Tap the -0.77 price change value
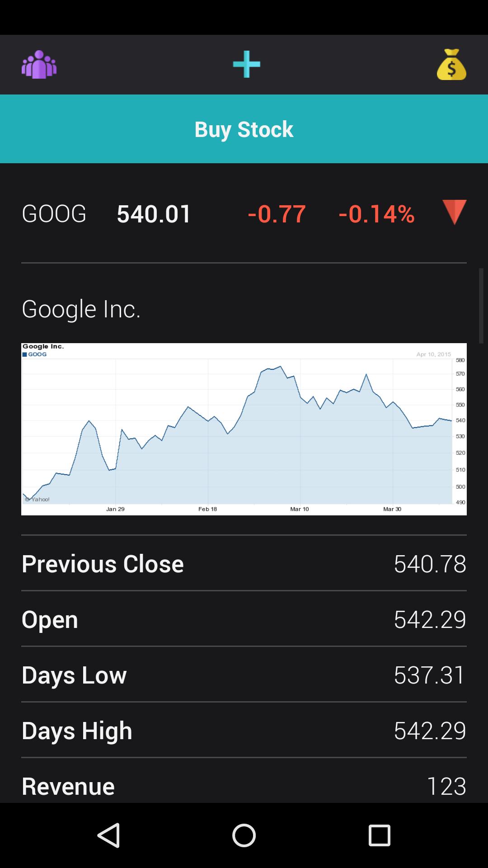The width and height of the screenshot is (488, 868). (277, 213)
